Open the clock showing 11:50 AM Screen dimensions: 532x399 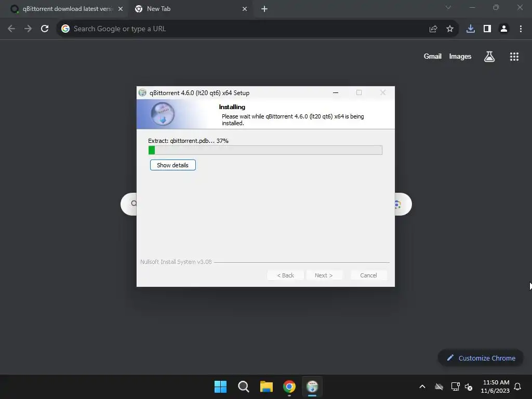495,387
